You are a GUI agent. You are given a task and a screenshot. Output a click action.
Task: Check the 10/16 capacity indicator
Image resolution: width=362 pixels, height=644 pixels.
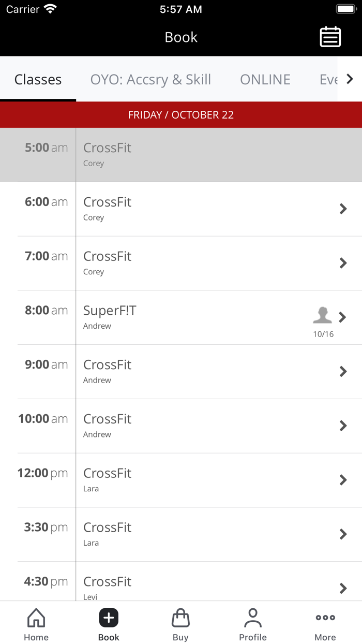322,334
